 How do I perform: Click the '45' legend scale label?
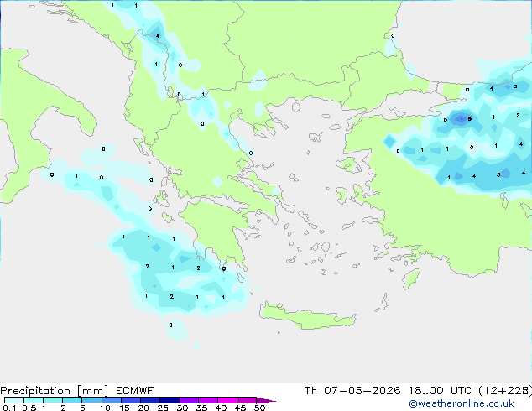tap(240, 408)
